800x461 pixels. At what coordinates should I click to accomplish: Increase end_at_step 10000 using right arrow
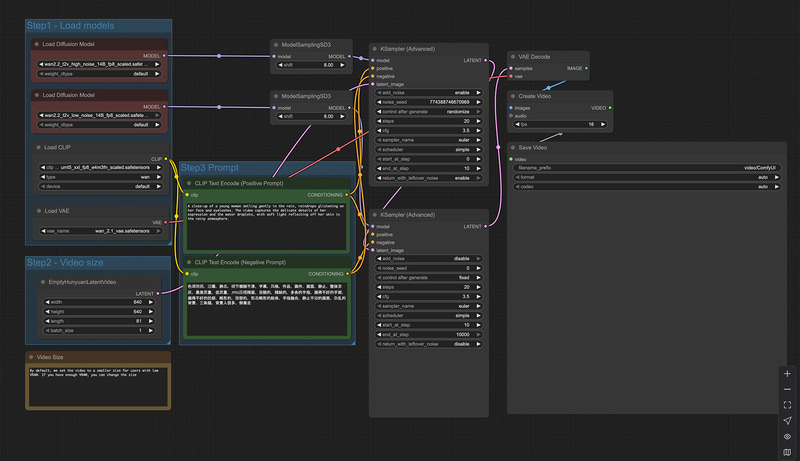click(479, 335)
